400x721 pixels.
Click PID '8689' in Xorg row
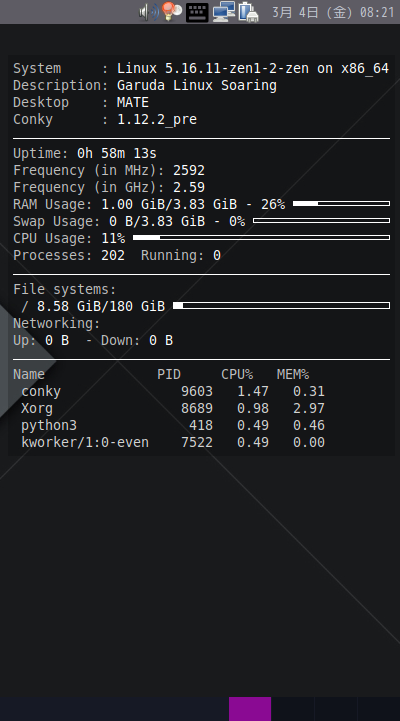[x=197, y=408]
